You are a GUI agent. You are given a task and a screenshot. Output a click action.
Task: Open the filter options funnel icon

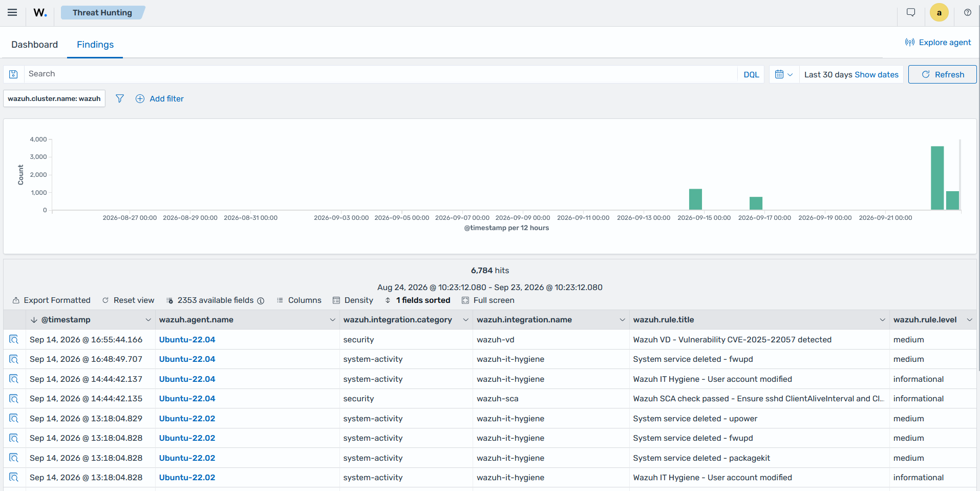pos(120,98)
